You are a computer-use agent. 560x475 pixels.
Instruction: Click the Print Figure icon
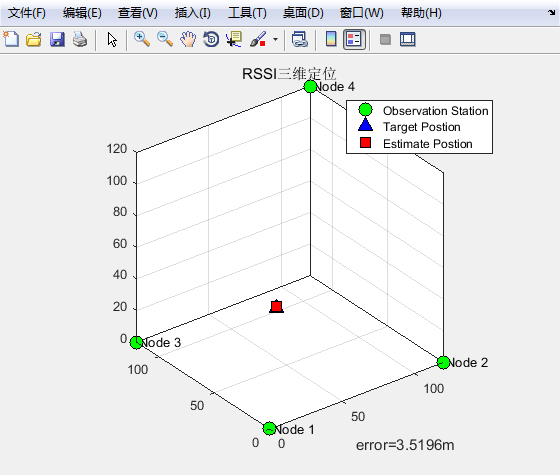pos(80,39)
